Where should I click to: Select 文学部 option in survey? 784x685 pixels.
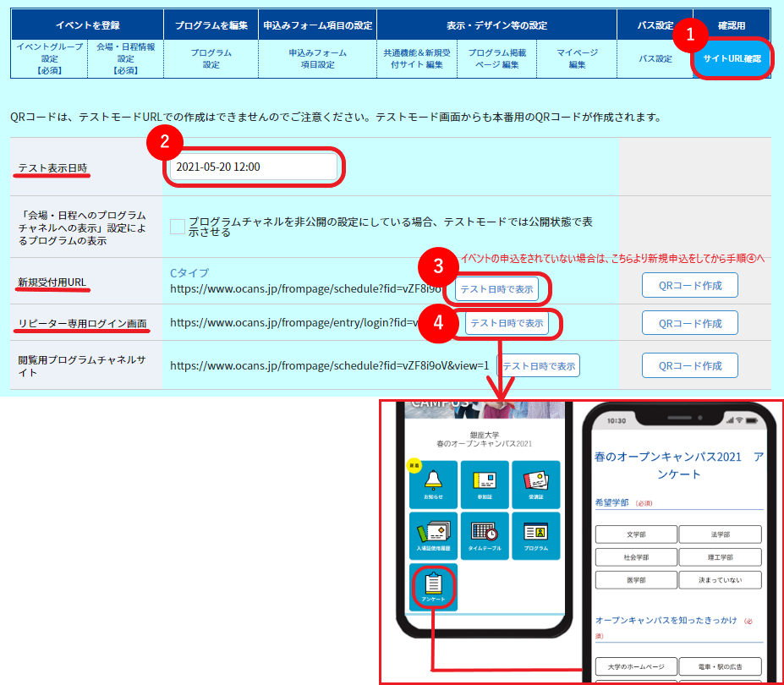636,534
